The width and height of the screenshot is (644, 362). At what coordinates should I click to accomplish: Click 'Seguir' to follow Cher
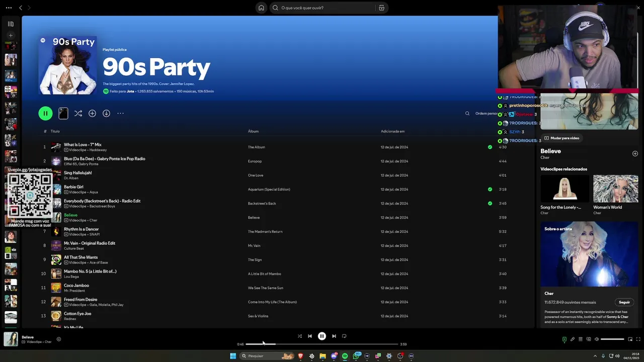click(x=624, y=302)
